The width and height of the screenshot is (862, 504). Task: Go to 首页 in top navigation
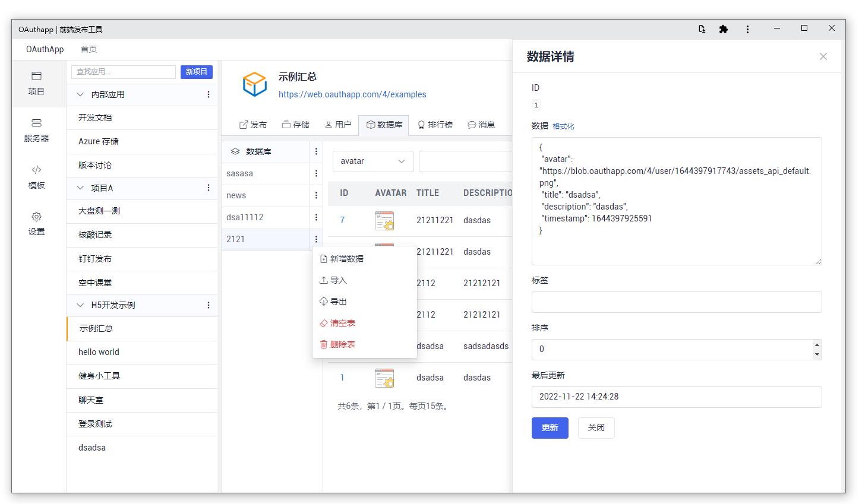[89, 49]
